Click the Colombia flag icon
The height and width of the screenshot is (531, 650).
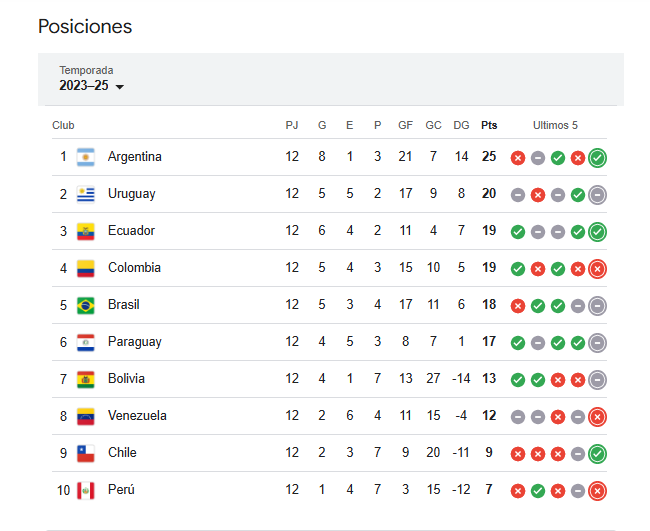click(86, 268)
